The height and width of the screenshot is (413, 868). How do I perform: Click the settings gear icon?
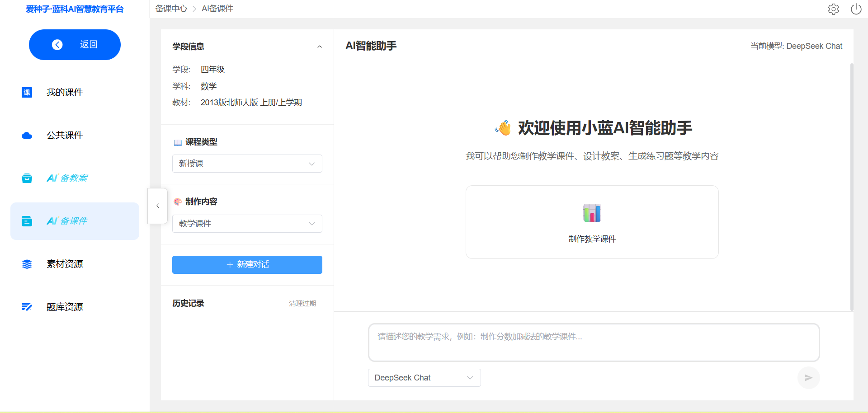(834, 9)
